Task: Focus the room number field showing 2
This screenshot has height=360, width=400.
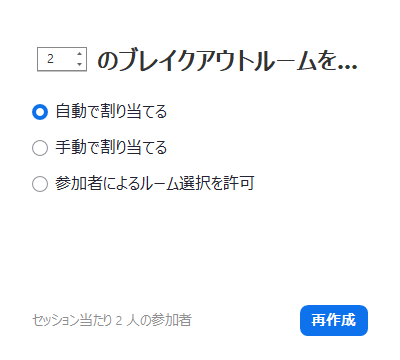Action: point(62,59)
